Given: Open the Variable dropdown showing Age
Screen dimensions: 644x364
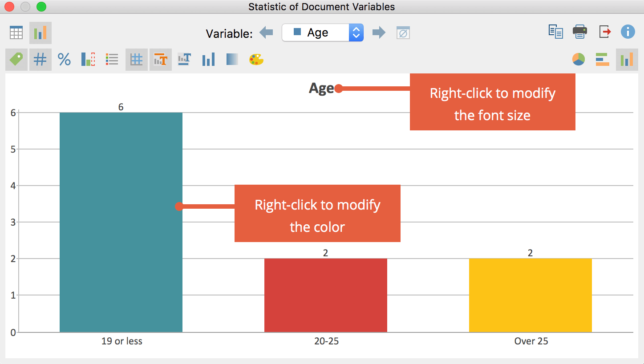Looking at the screenshot, I should point(323,32).
